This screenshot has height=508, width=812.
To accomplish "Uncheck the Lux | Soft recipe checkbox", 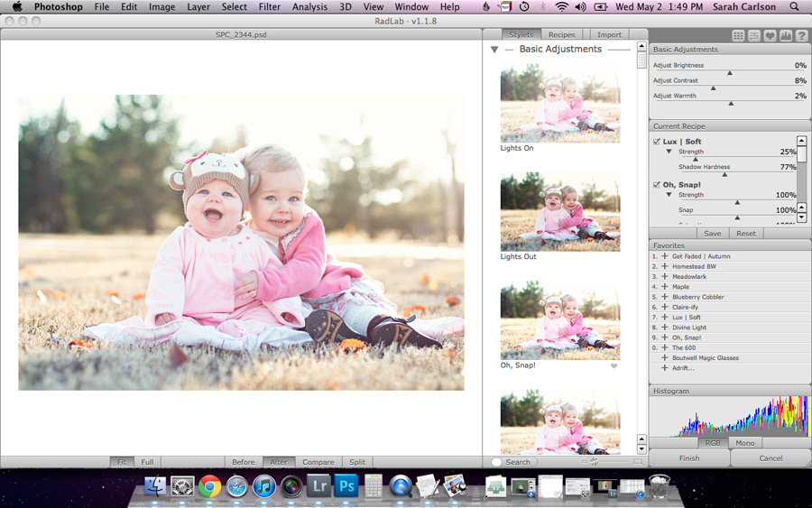I will click(x=656, y=142).
